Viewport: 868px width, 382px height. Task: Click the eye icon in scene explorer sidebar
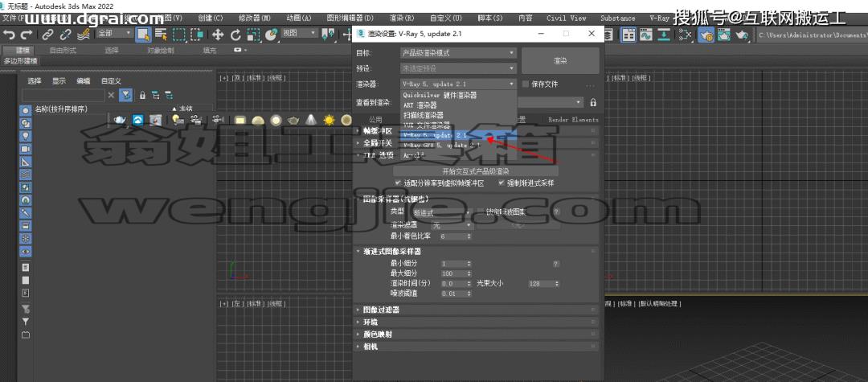[26, 251]
